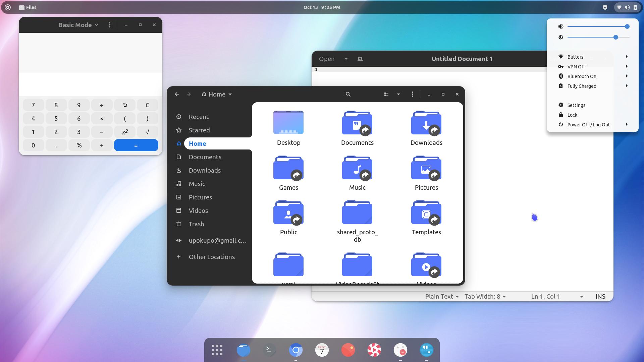Expand Basic Mode dropdown in Calculator
644x362 pixels.
78,25
